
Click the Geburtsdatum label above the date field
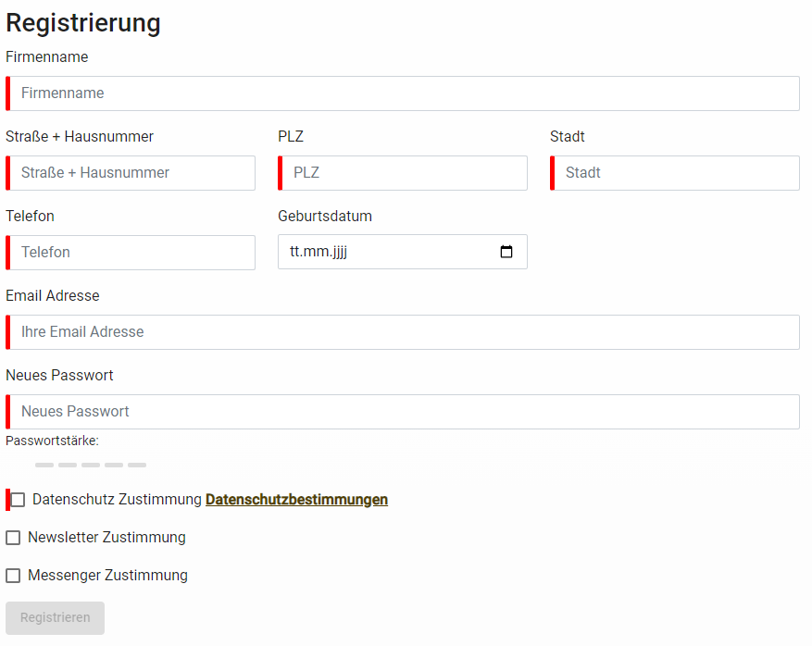325,217
